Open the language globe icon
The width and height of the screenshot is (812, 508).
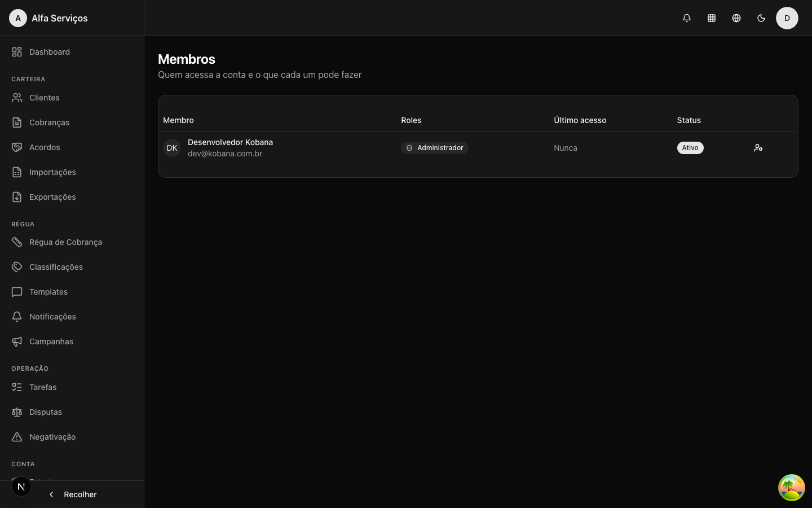[736, 18]
